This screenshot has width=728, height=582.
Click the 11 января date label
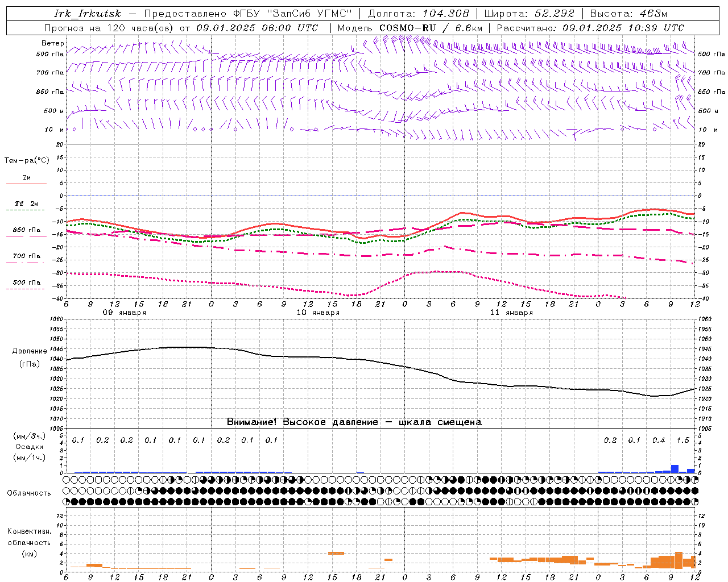click(511, 313)
